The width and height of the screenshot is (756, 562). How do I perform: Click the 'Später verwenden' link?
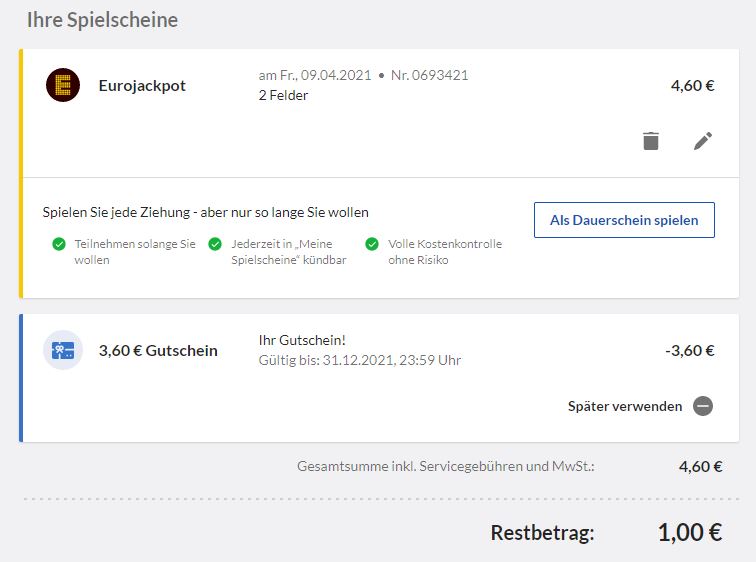click(624, 406)
